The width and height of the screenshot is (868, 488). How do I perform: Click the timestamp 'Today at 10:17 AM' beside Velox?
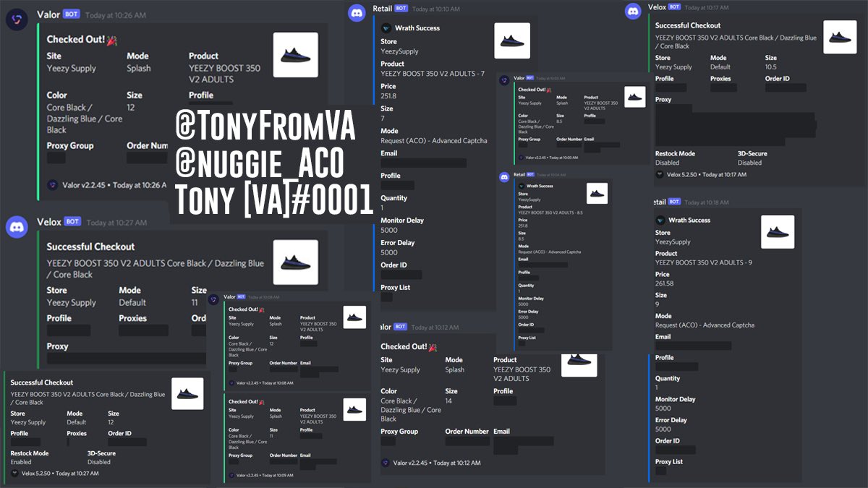click(707, 7)
